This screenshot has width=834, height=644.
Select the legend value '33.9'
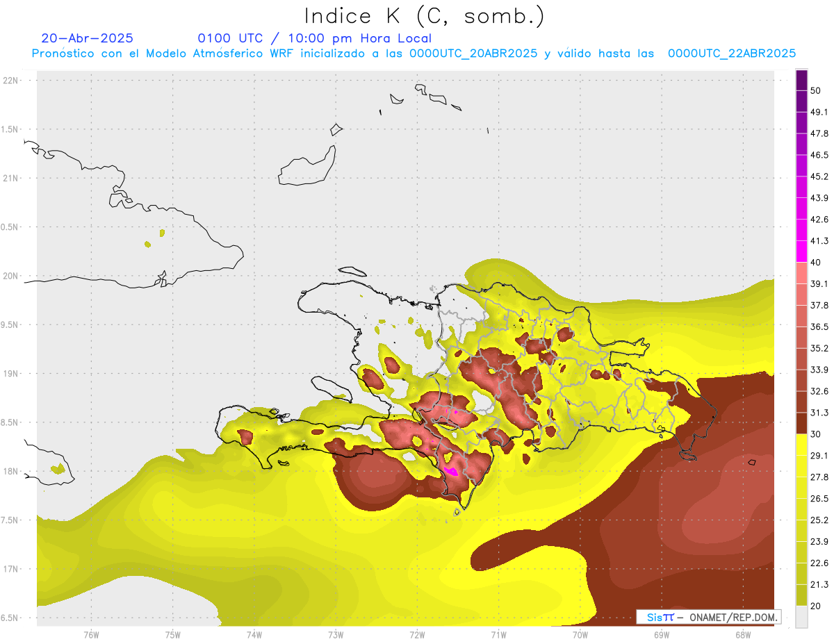[819, 370]
